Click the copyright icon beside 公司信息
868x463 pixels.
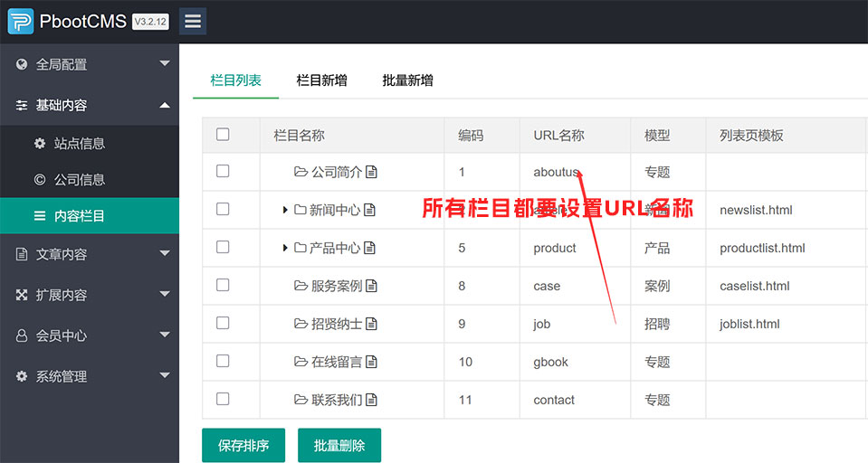[40, 179]
